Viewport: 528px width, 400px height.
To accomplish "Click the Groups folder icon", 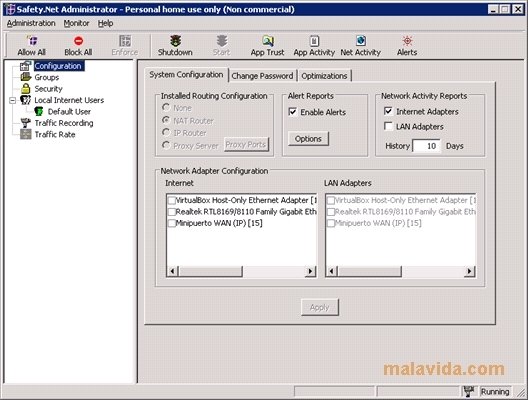I will pos(26,77).
